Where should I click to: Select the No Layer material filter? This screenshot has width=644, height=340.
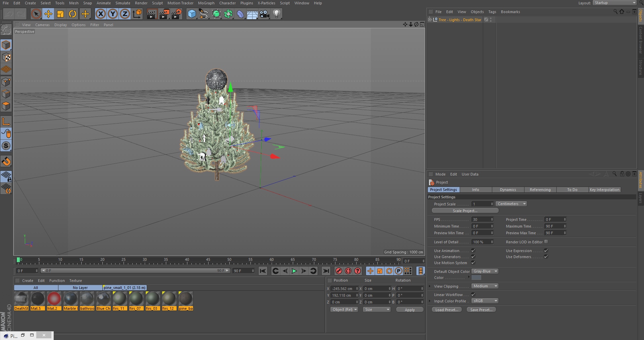point(80,288)
